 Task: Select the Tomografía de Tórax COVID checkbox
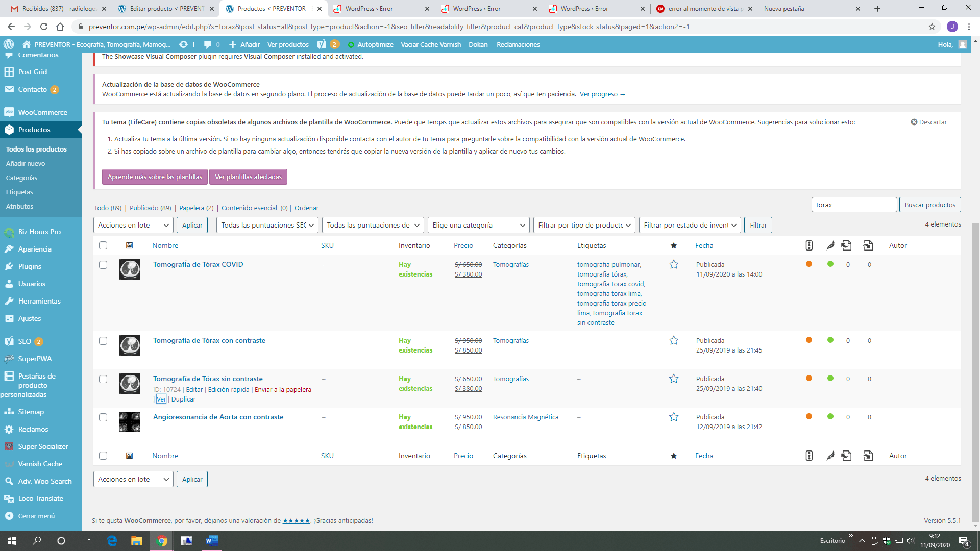point(103,265)
